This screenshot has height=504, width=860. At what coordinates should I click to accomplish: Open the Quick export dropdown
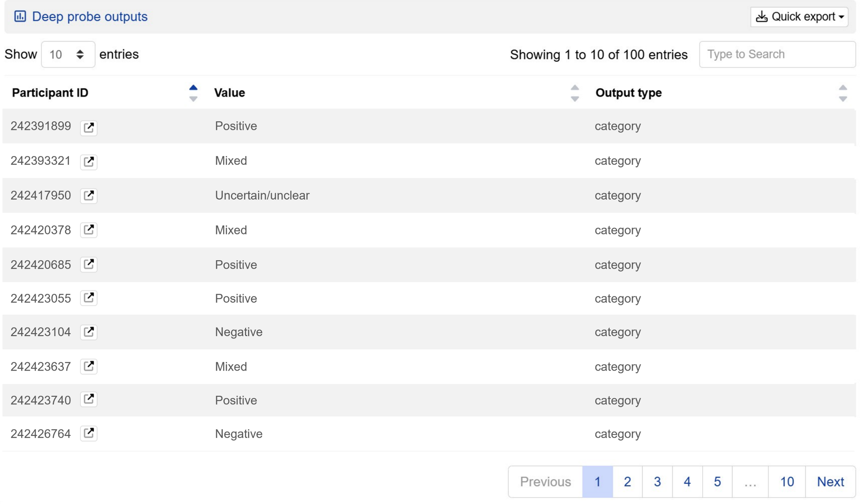pyautogui.click(x=799, y=17)
